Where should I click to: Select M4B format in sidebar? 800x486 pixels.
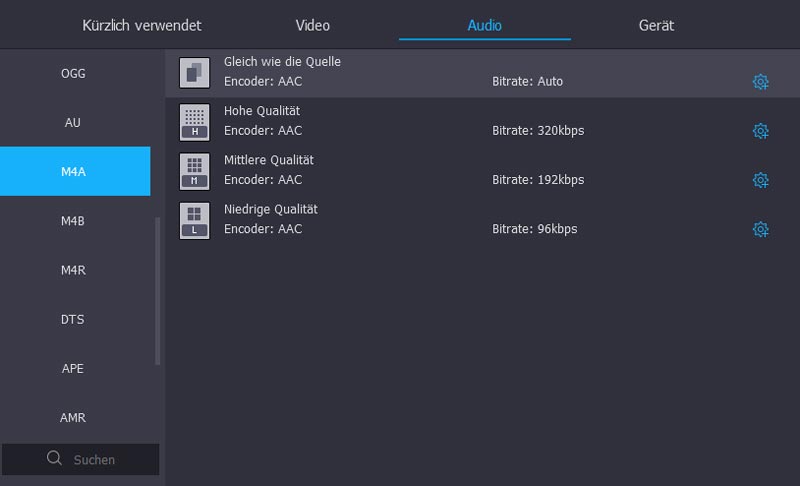[x=73, y=221]
